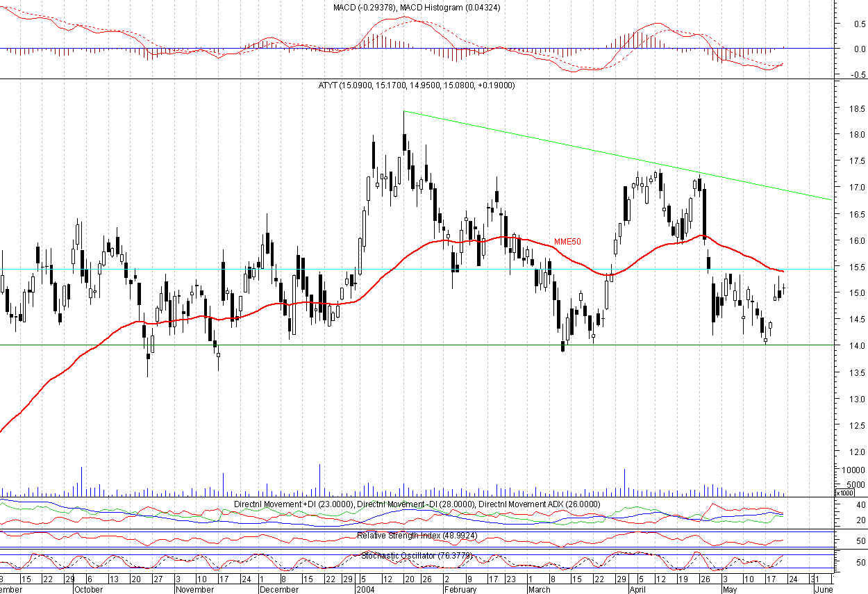Click the April month label
This screenshot has width=868, height=594.
[639, 589]
